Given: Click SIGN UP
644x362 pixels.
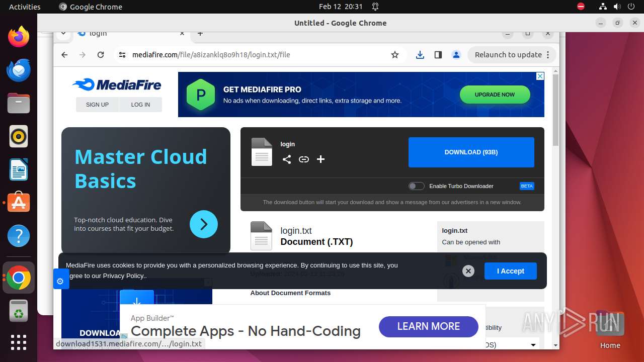Looking at the screenshot, I should point(97,105).
